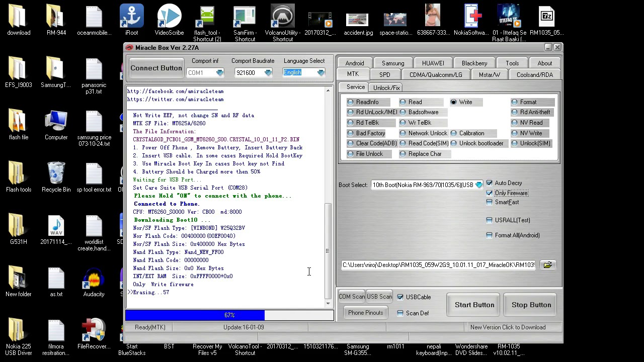
Task: Open the Recycle Bin
Action: (56, 177)
